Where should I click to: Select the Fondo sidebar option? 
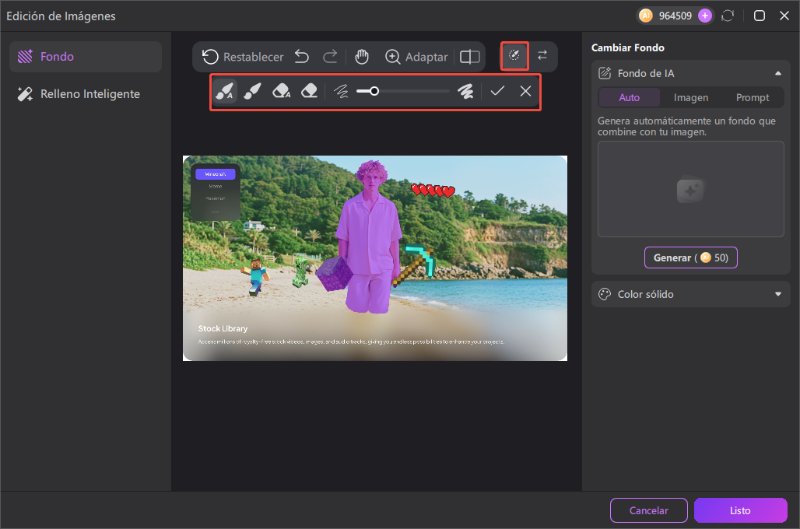click(86, 57)
